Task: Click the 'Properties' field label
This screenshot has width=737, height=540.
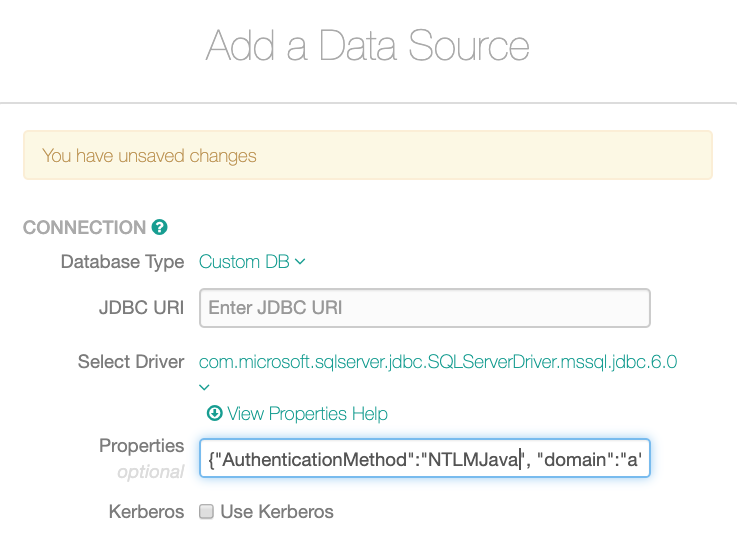Action: click(x=141, y=446)
